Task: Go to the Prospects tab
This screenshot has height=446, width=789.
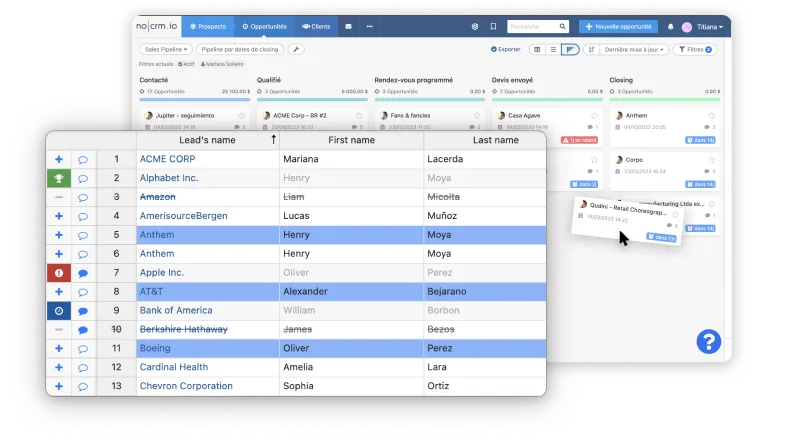Action: pyautogui.click(x=208, y=27)
